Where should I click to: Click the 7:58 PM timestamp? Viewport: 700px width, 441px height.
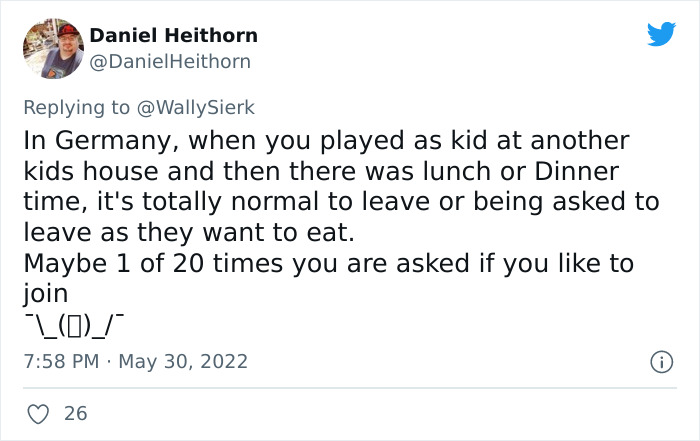(59, 360)
